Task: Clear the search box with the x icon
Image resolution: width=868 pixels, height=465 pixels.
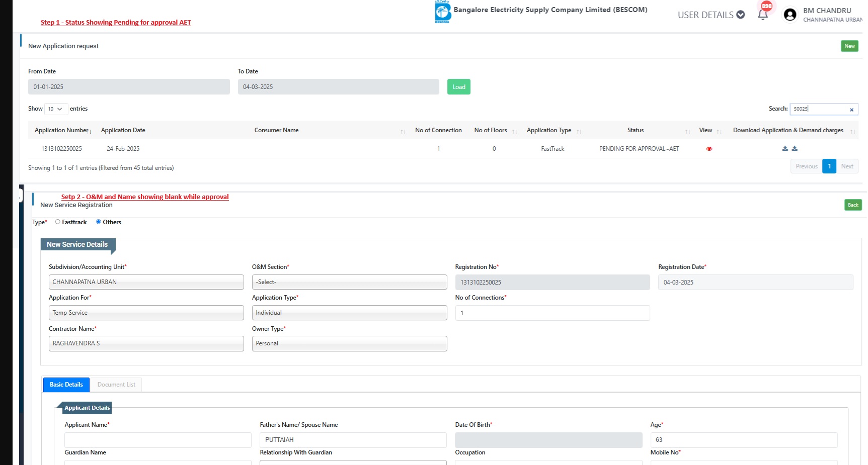Action: point(851,110)
